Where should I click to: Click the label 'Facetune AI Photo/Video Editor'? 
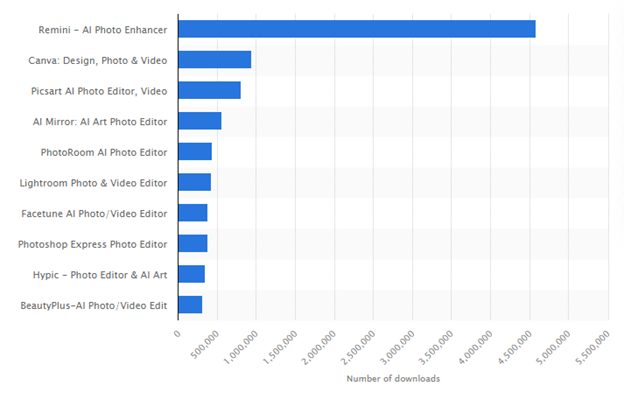pyautogui.click(x=94, y=214)
